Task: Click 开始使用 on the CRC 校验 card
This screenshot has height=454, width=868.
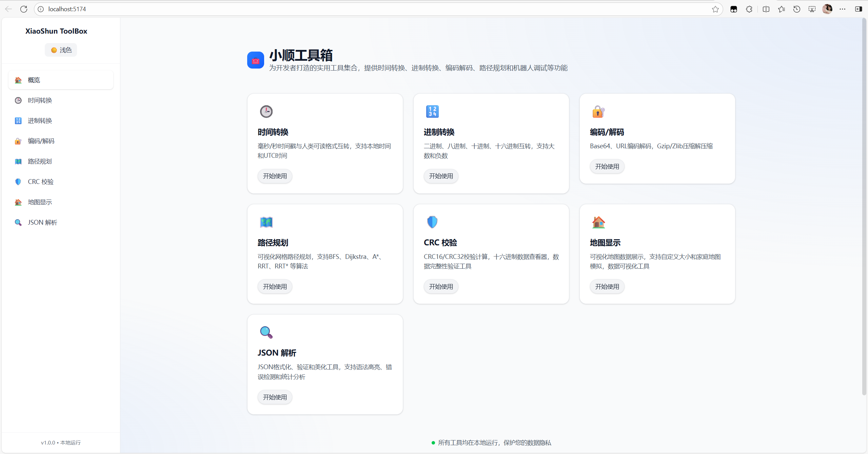Action: pyautogui.click(x=441, y=287)
